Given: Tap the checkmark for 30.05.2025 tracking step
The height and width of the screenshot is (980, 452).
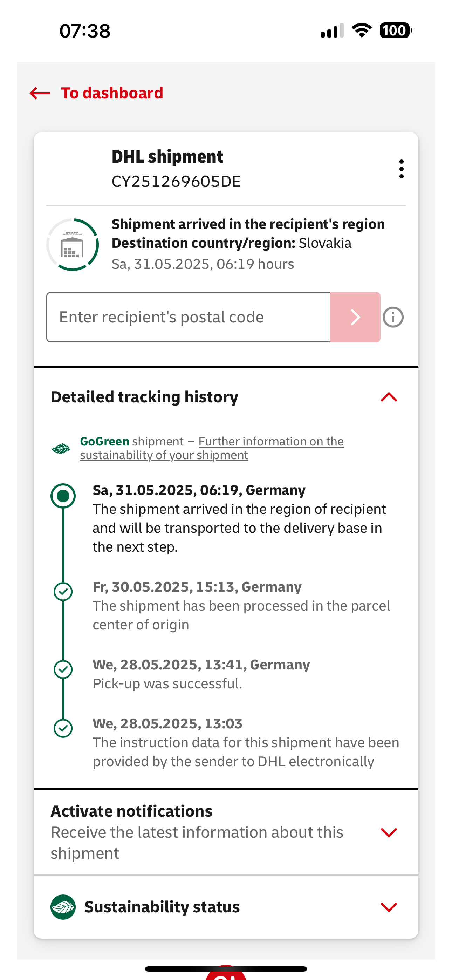Looking at the screenshot, I should pyautogui.click(x=63, y=592).
